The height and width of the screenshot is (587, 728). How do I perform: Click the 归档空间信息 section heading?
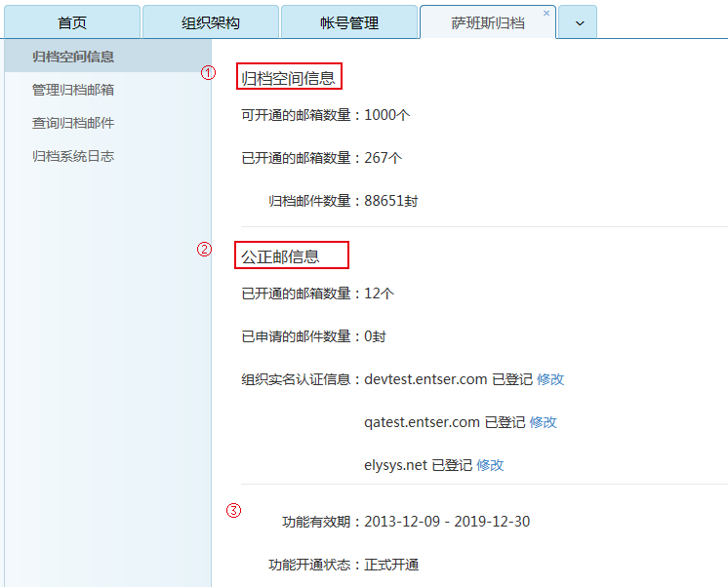coord(289,78)
